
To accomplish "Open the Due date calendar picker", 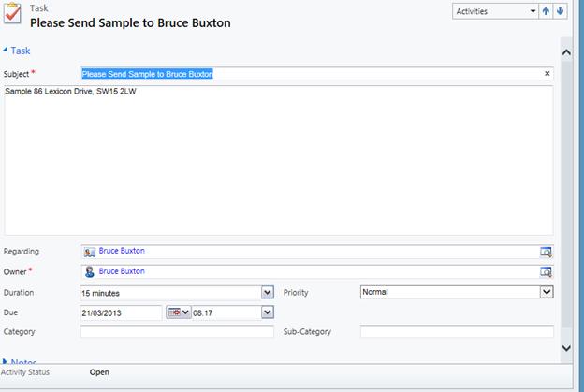I will click(x=178, y=312).
